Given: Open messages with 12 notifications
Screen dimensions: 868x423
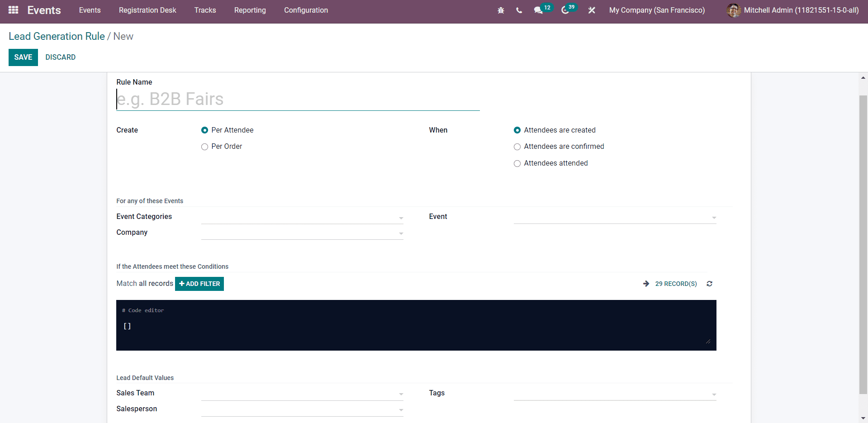Looking at the screenshot, I should 540,10.
